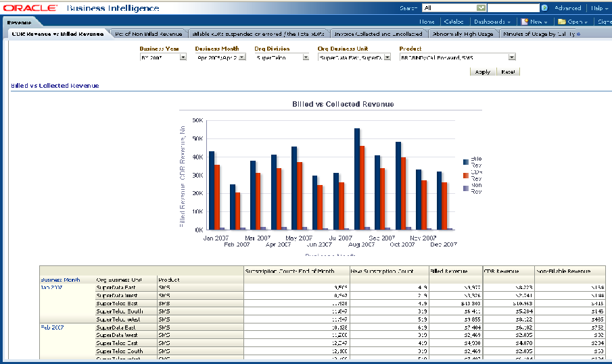Click the New document icon
Screen dimensions: 612x364
[525, 22]
